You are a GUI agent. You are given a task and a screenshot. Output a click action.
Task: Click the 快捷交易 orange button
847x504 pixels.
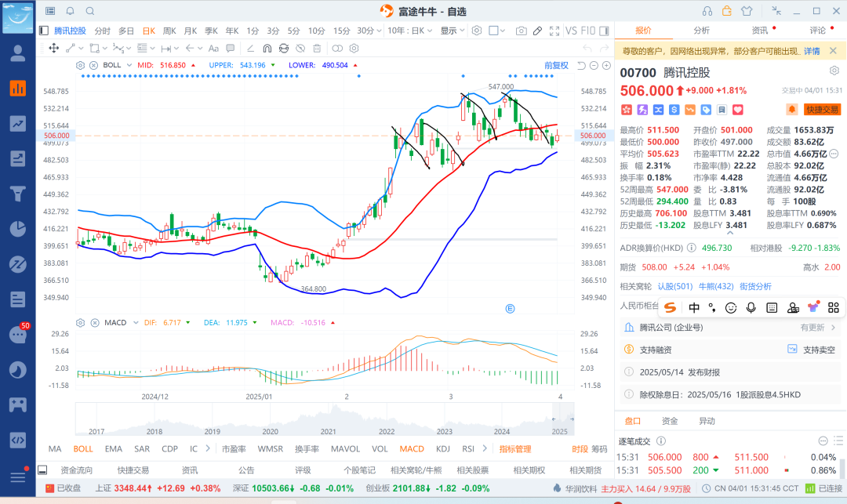(x=821, y=109)
